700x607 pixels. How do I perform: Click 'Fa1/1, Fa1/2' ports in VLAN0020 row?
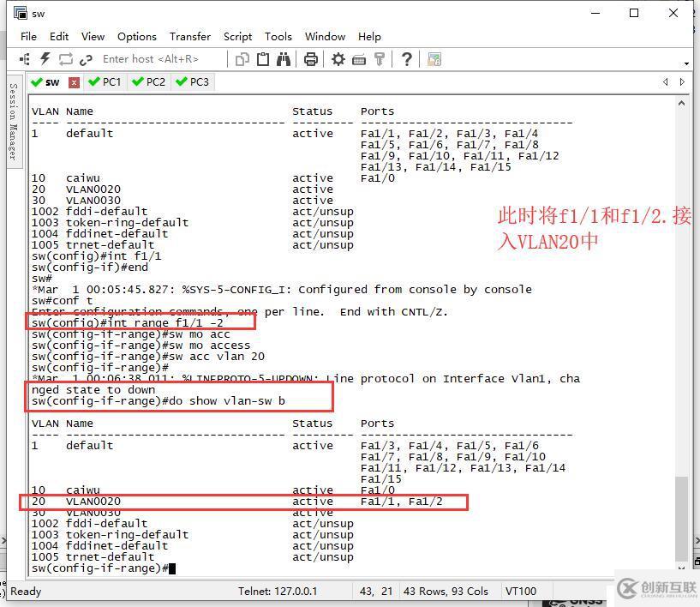401,502
